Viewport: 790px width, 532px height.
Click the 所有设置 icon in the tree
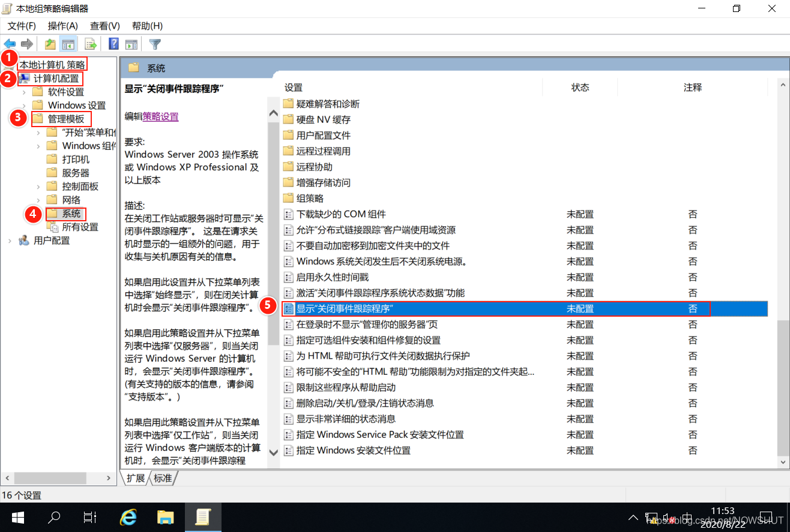(x=53, y=227)
